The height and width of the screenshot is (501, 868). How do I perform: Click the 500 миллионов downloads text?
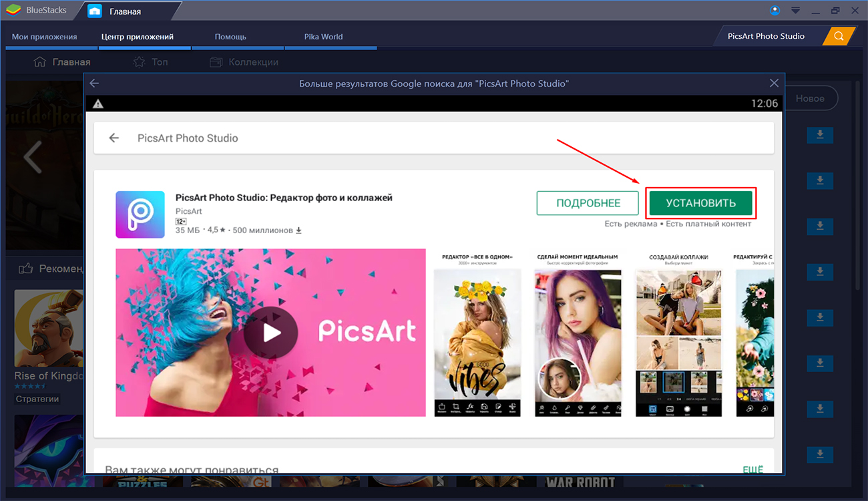coord(263,230)
